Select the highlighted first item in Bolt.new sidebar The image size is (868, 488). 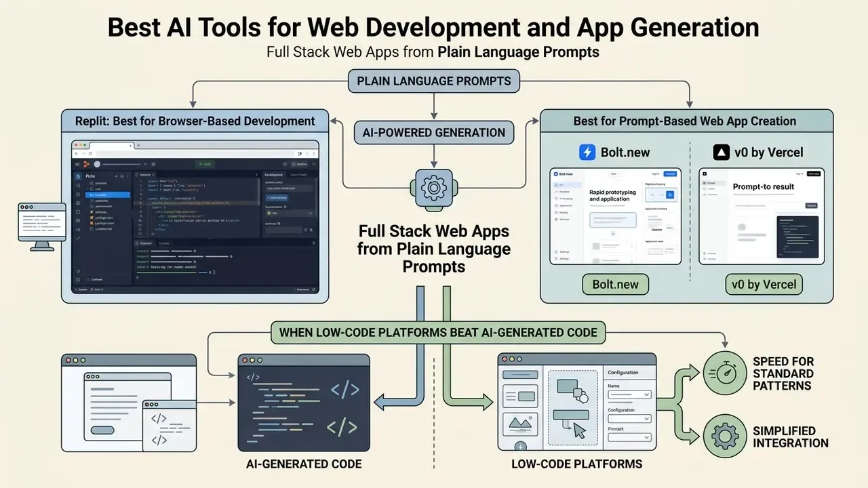click(x=568, y=184)
